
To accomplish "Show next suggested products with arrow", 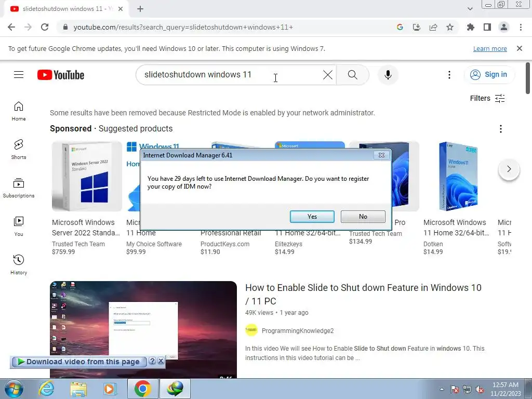I will [509, 169].
